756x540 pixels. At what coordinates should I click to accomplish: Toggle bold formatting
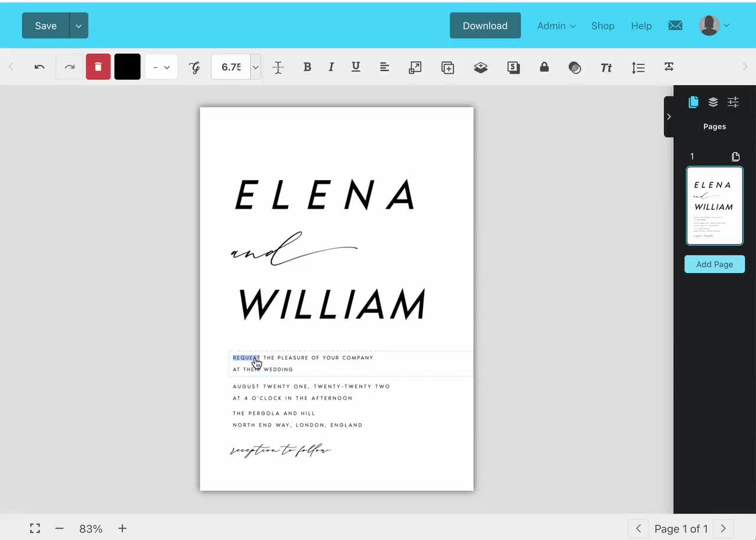tap(307, 67)
